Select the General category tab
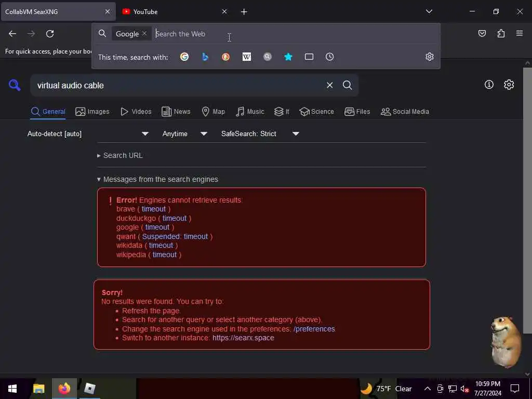Screen dimensions: 532x399 (x=48, y=112)
